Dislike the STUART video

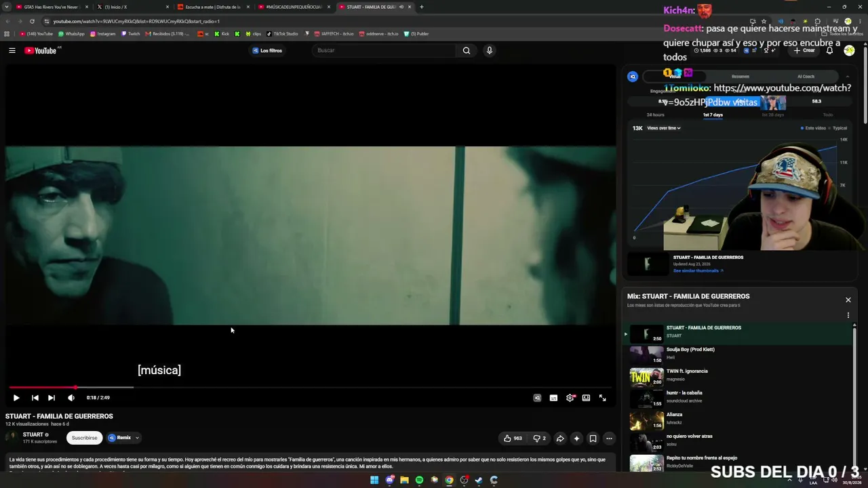pos(539,439)
